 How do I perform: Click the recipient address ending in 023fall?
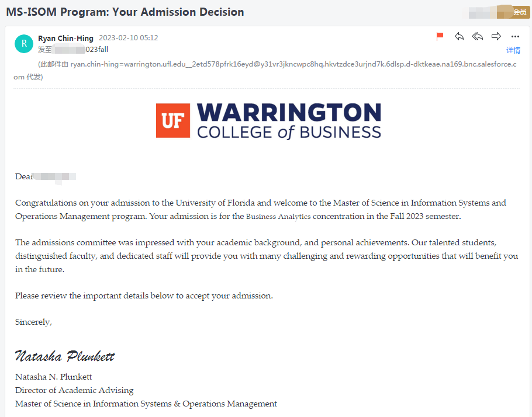(x=81, y=50)
